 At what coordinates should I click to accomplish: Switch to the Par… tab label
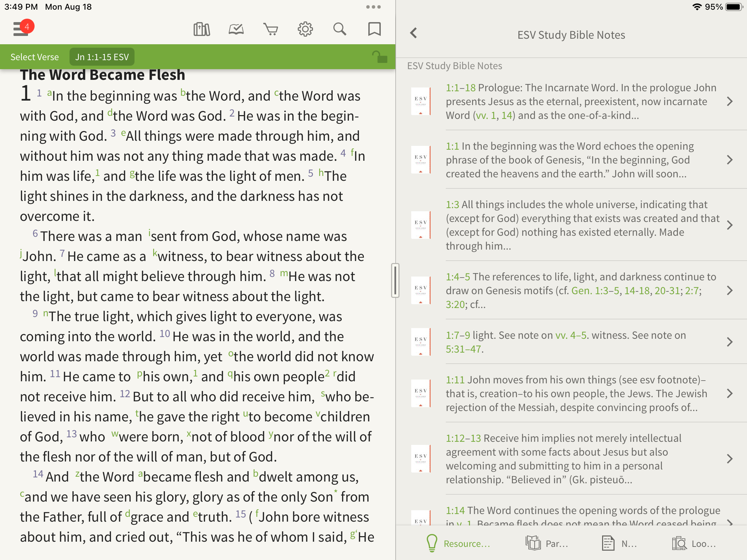[x=557, y=544]
